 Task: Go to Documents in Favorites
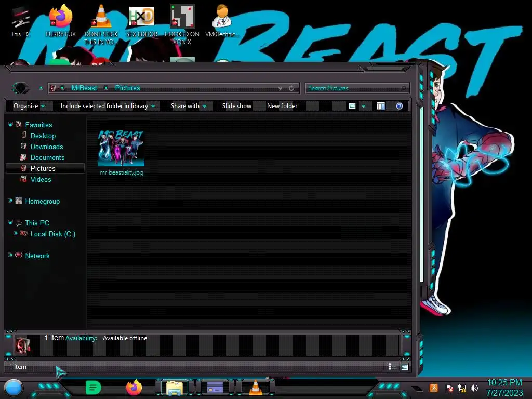coord(47,157)
